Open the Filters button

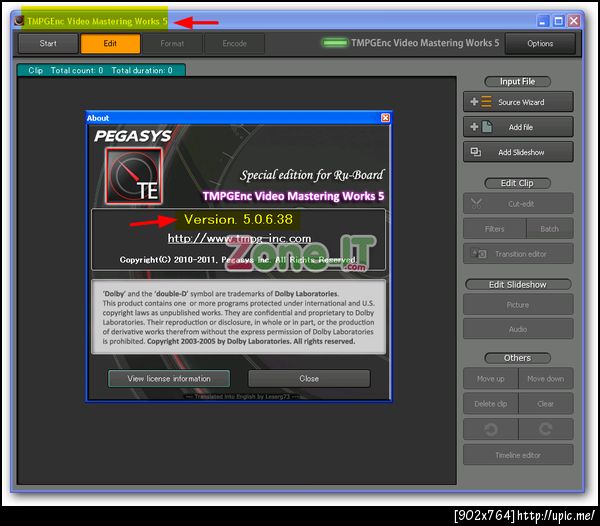[x=494, y=229]
